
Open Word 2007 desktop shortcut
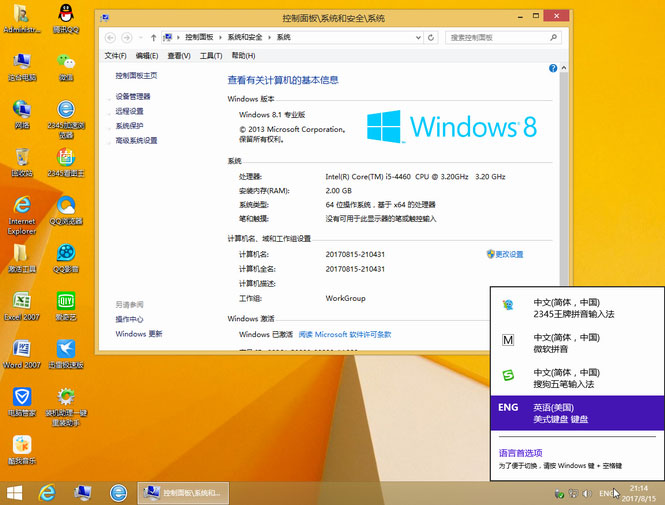[22, 354]
